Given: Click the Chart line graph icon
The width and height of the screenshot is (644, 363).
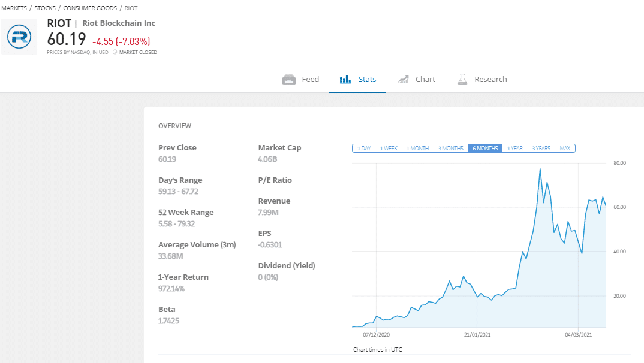Looking at the screenshot, I should click(404, 79).
